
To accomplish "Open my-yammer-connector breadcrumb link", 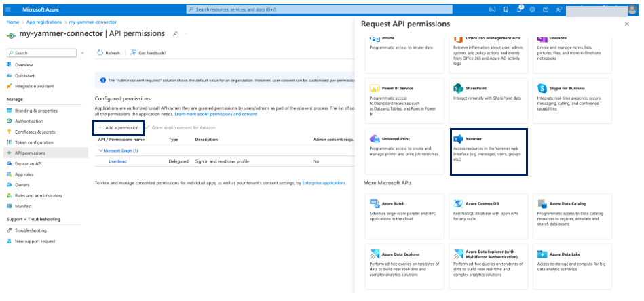I will coord(92,22).
